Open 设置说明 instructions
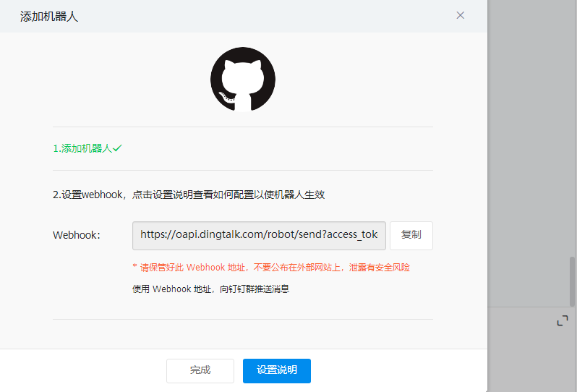Viewport: 577px width, 392px height. pos(277,370)
